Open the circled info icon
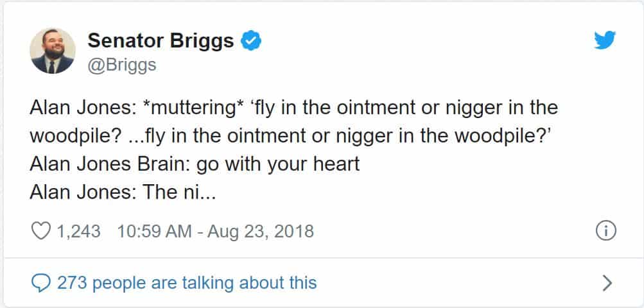Image resolution: width=644 pixels, height=308 pixels. 606,231
